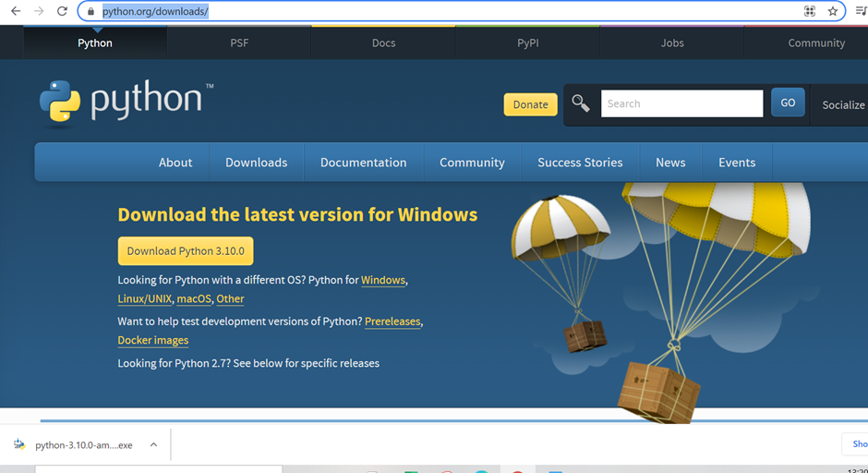Click the browser forward arrow

click(39, 11)
